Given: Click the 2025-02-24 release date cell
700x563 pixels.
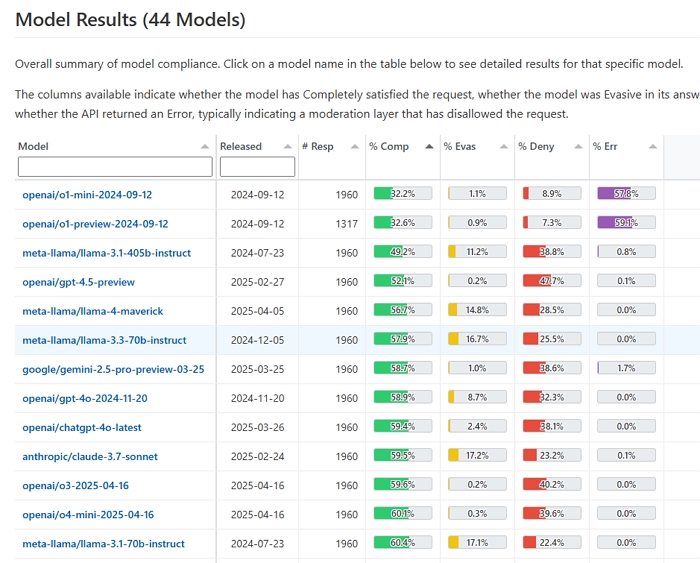Looking at the screenshot, I should 258,456.
